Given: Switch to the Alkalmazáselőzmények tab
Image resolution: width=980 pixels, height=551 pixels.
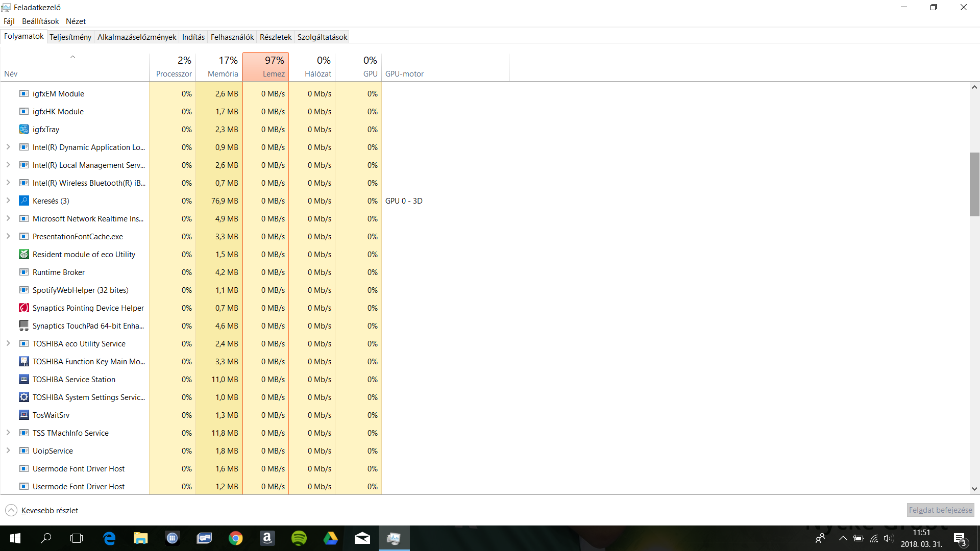Looking at the screenshot, I should 137,37.
